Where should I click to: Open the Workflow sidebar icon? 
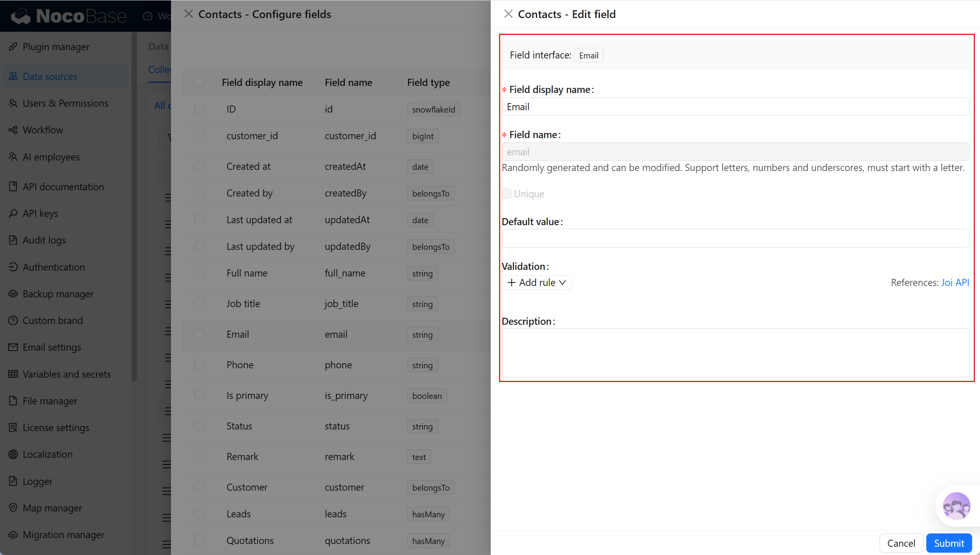[13, 130]
